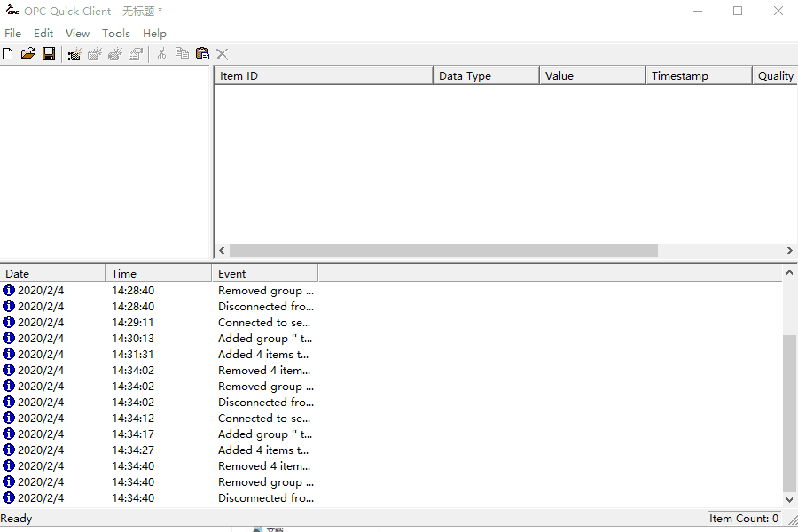
Task: Select the 14:28:40 Removed group log entry
Action: pos(159,290)
